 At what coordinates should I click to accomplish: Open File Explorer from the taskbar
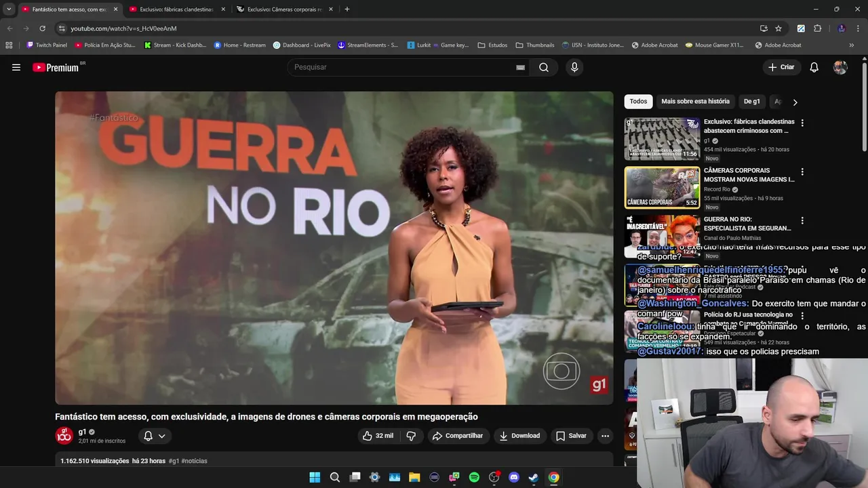point(414,477)
